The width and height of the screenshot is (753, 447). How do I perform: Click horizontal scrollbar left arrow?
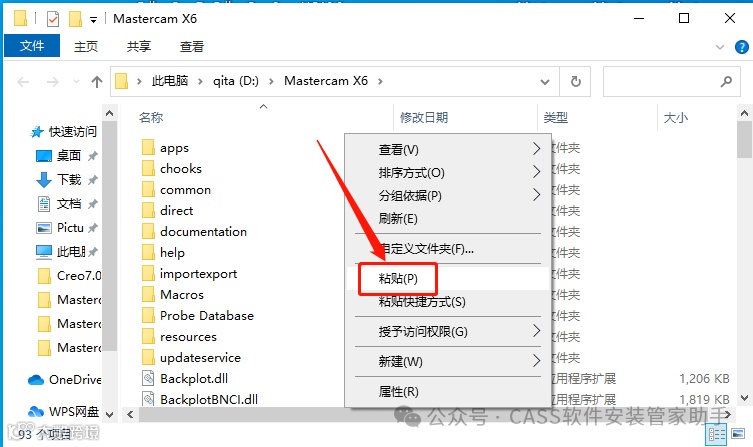point(130,414)
